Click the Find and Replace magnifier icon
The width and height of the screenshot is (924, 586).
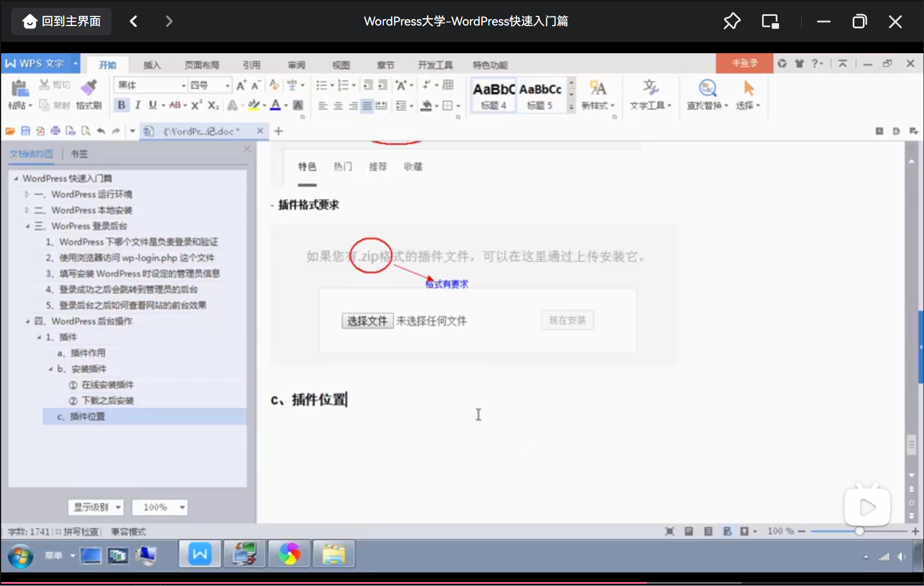click(708, 88)
